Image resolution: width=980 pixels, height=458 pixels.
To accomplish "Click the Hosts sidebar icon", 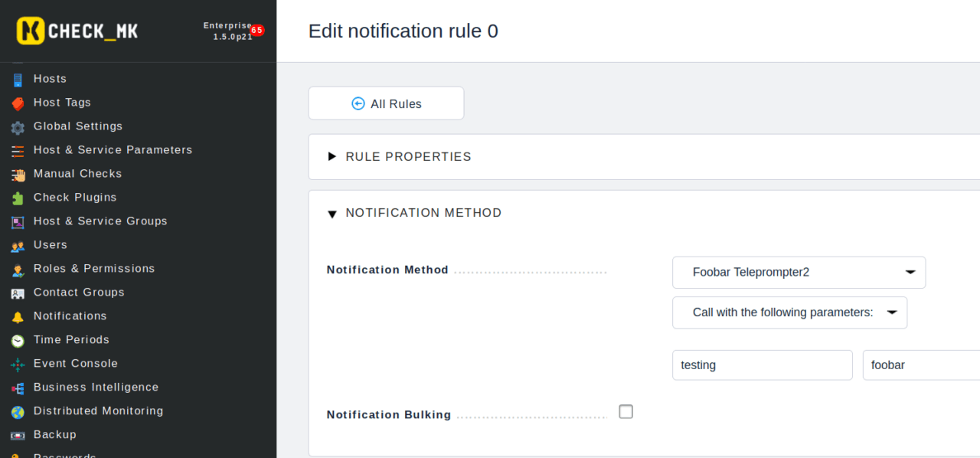I will pyautogui.click(x=17, y=79).
